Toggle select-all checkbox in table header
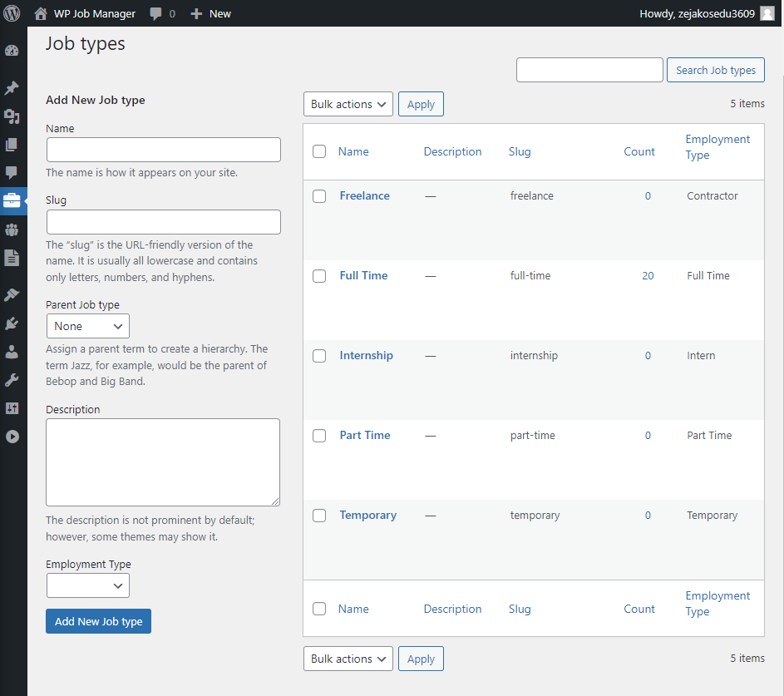Viewport: 784px width, 696px height. (x=319, y=151)
